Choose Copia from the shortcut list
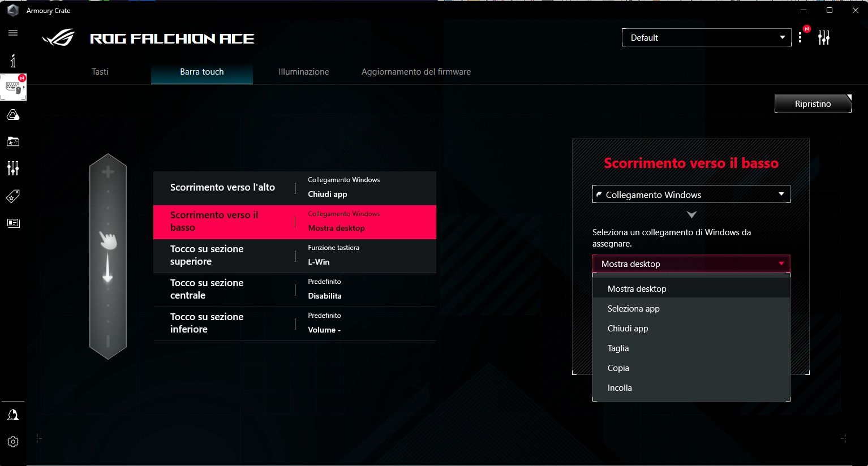 point(691,368)
